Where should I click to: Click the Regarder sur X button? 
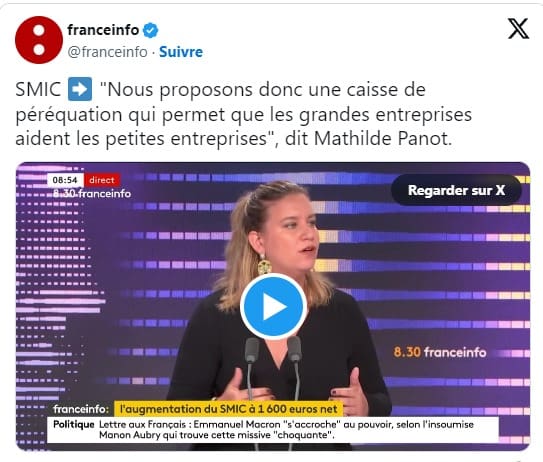(456, 190)
